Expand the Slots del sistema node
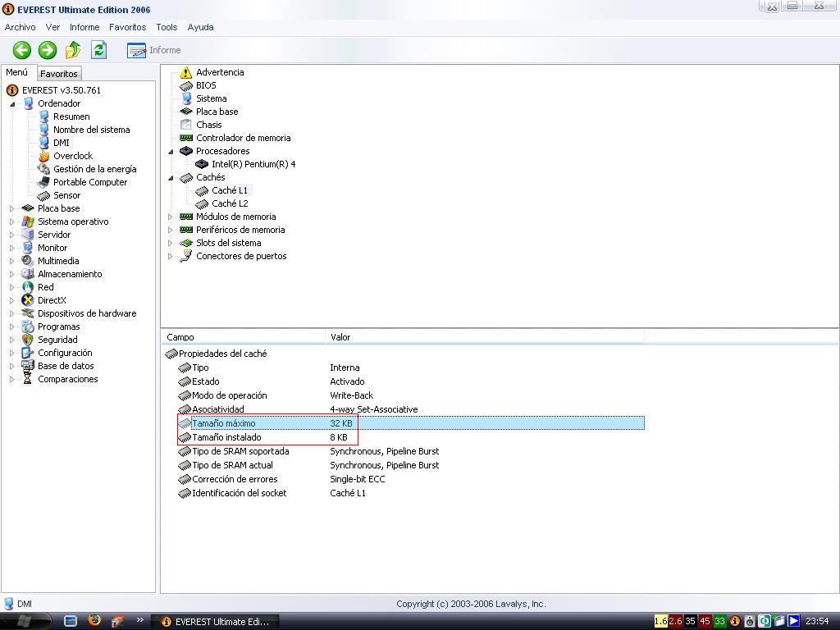The image size is (840, 630). coord(171,243)
